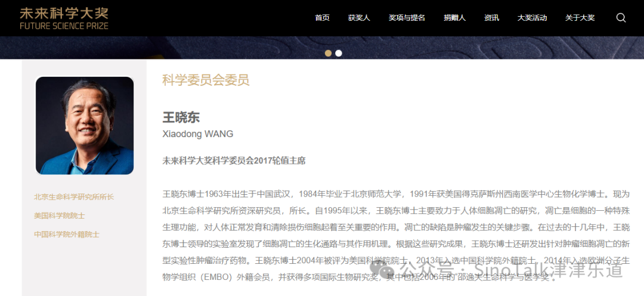Click the biography line starting 东博士领导的实验室

click(x=395, y=244)
